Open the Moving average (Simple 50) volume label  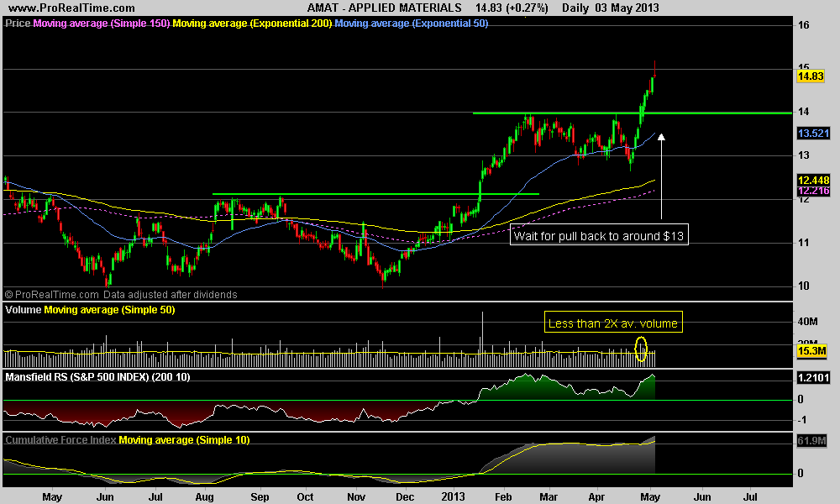(109, 310)
